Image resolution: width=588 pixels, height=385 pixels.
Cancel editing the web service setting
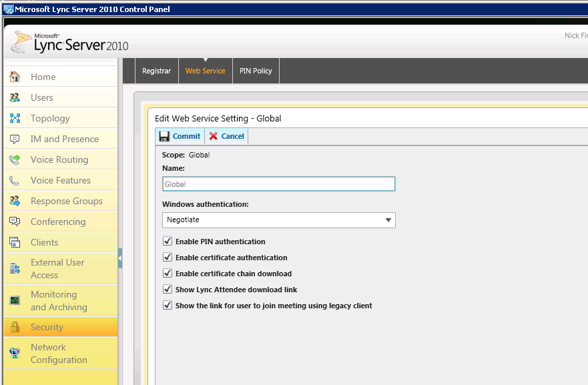[226, 136]
